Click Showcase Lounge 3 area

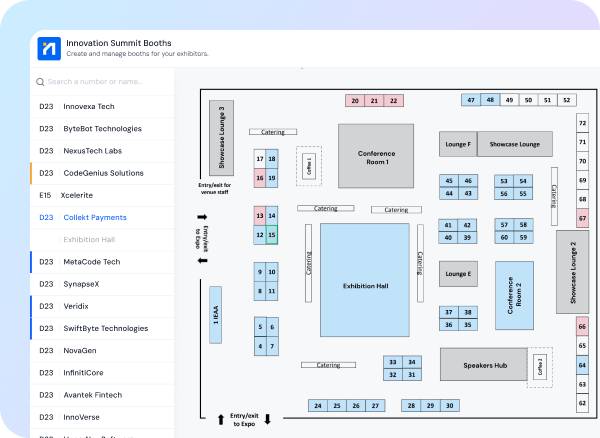pos(222,138)
